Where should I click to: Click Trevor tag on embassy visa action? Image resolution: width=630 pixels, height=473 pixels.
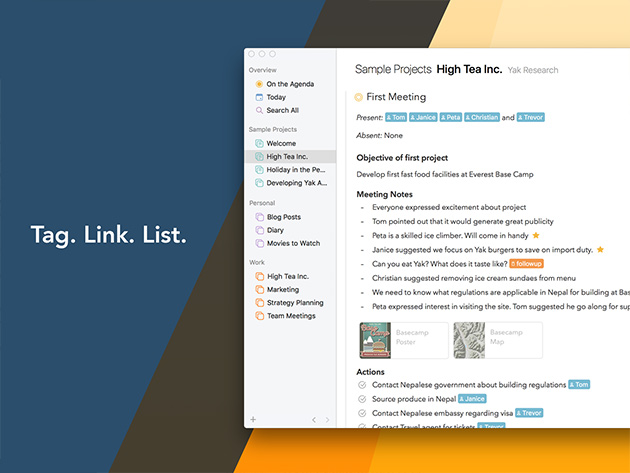[x=529, y=413]
